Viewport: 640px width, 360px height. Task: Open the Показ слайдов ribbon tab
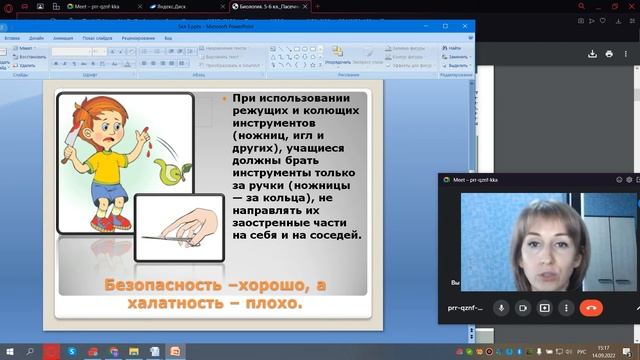point(97,38)
